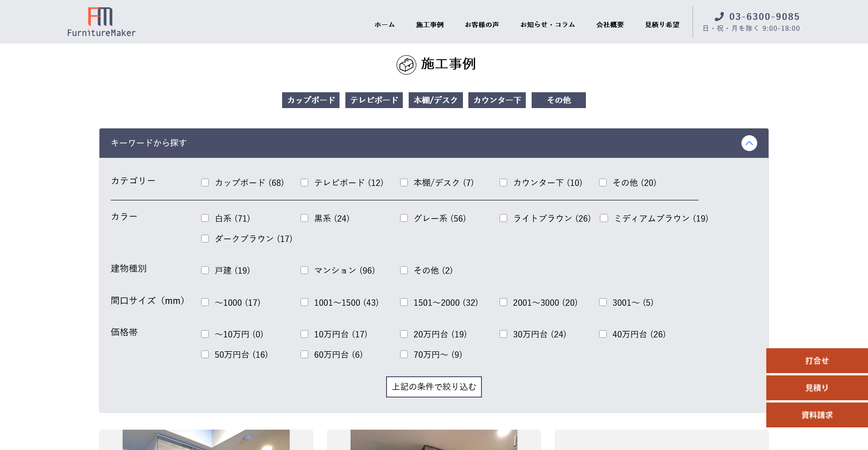Click the orange 打合せ side button

[816, 361]
